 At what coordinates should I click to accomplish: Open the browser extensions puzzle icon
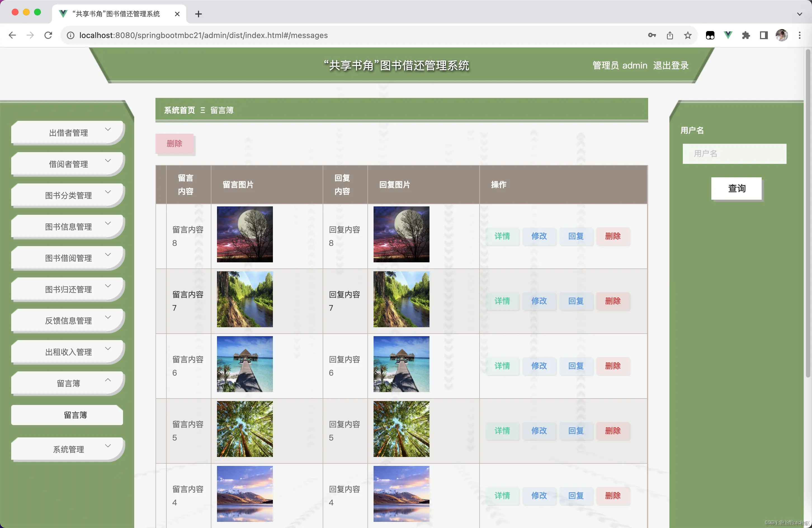click(746, 35)
